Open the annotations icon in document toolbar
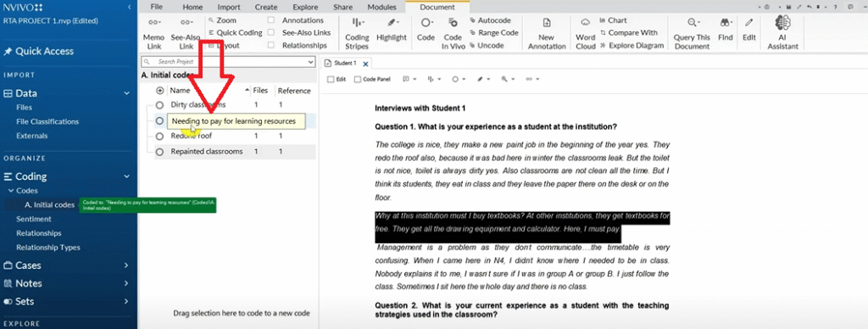868x329 pixels. [x=409, y=79]
